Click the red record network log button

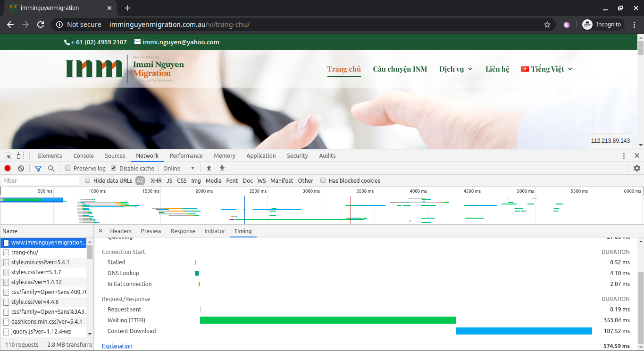point(8,168)
